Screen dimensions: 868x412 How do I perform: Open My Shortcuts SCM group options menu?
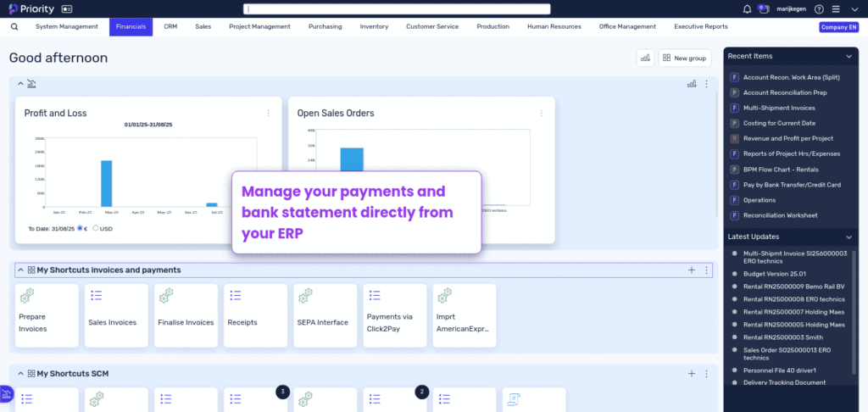706,374
